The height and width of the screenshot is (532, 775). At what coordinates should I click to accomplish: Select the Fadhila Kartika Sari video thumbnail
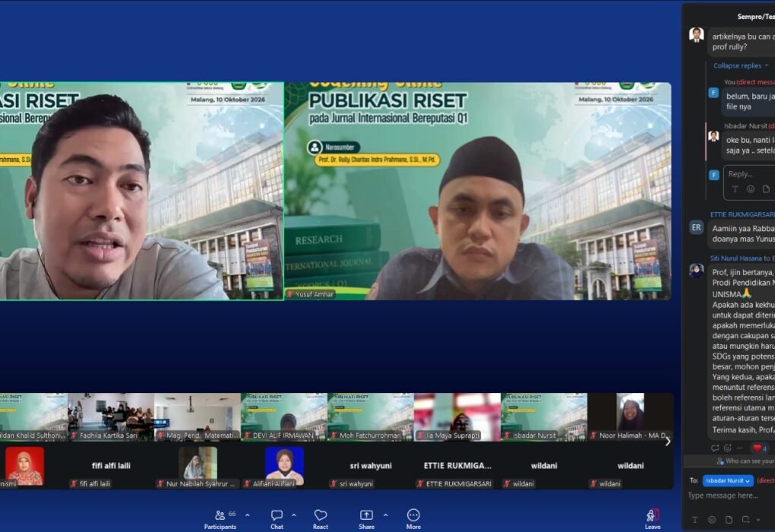click(111, 416)
